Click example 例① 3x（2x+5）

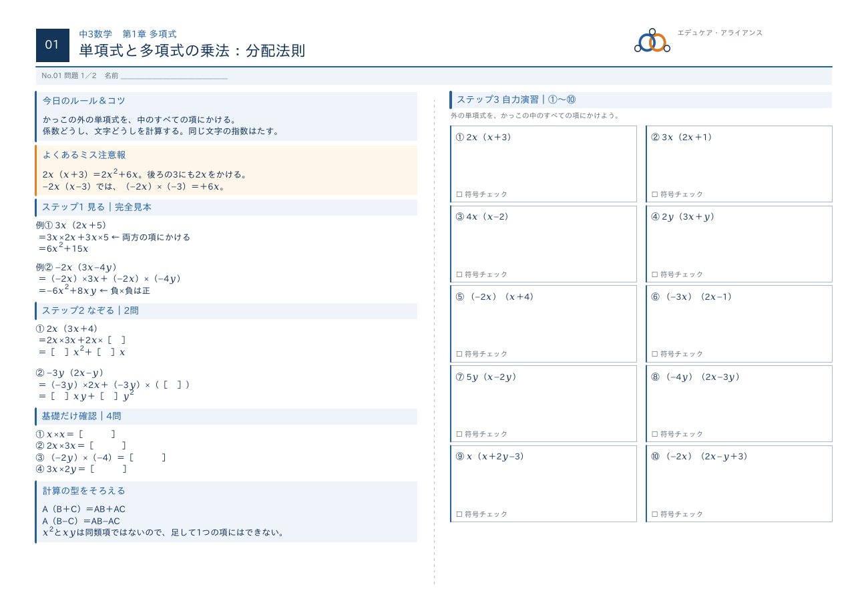[71, 225]
